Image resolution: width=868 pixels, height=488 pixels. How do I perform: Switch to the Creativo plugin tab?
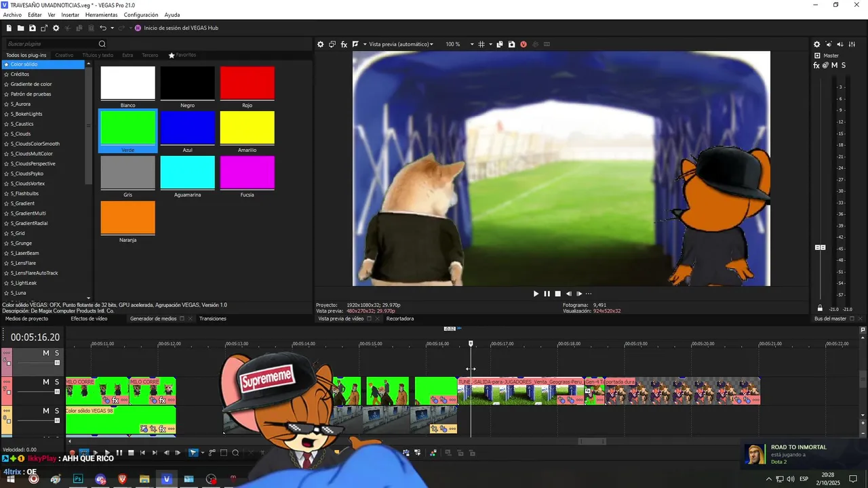[x=64, y=55]
